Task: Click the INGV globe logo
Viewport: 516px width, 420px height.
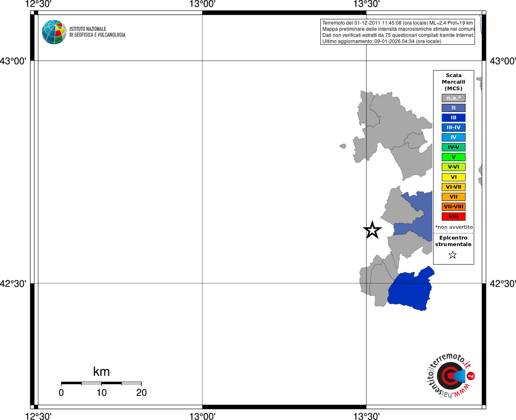Action: click(54, 32)
